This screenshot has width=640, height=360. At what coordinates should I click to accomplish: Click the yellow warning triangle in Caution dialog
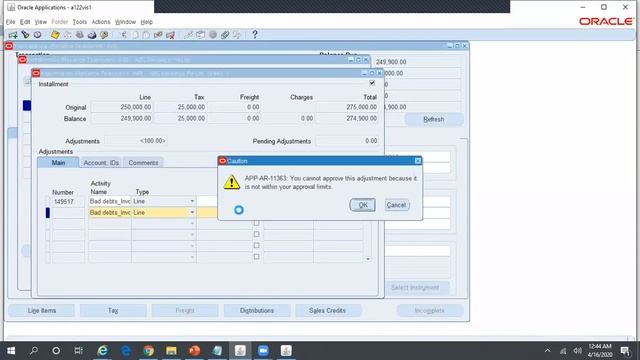[x=231, y=182]
